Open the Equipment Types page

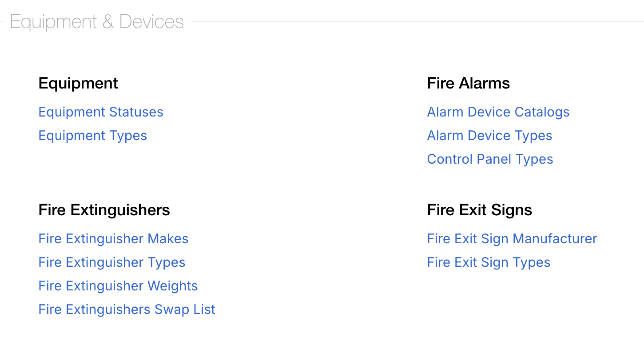[92, 136]
